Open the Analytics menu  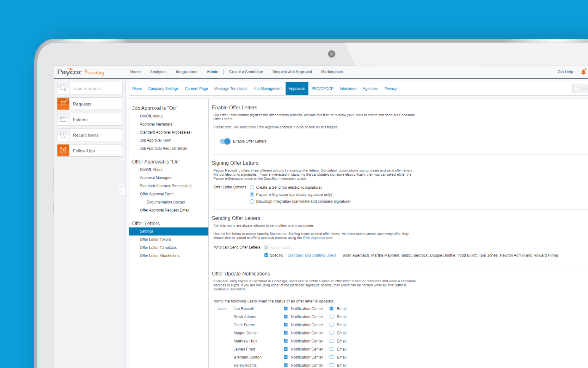coord(158,72)
